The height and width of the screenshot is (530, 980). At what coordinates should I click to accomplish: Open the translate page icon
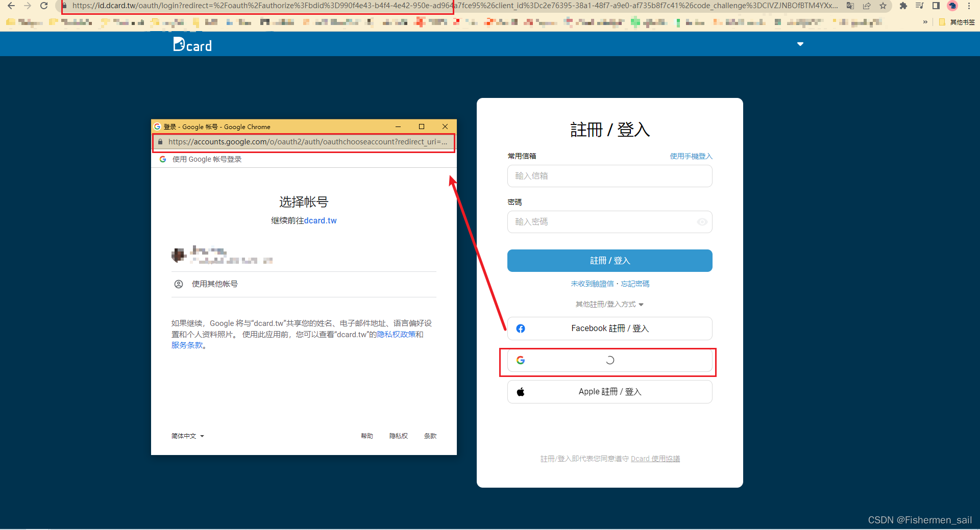pyautogui.click(x=850, y=6)
